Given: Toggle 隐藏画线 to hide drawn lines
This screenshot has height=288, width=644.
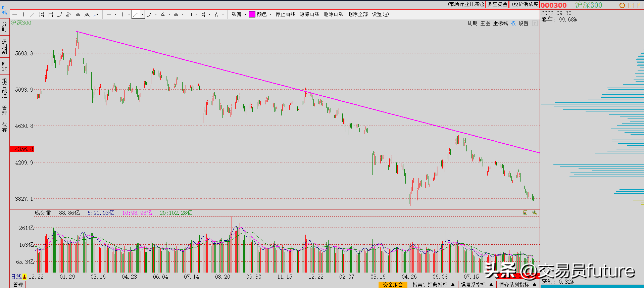Looking at the screenshot, I should point(309,14).
